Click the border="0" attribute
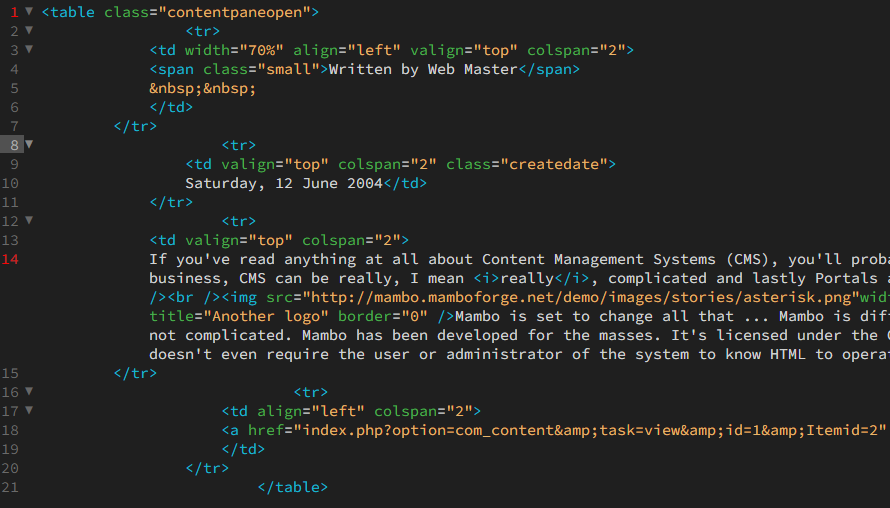The height and width of the screenshot is (508, 890). click(383, 316)
